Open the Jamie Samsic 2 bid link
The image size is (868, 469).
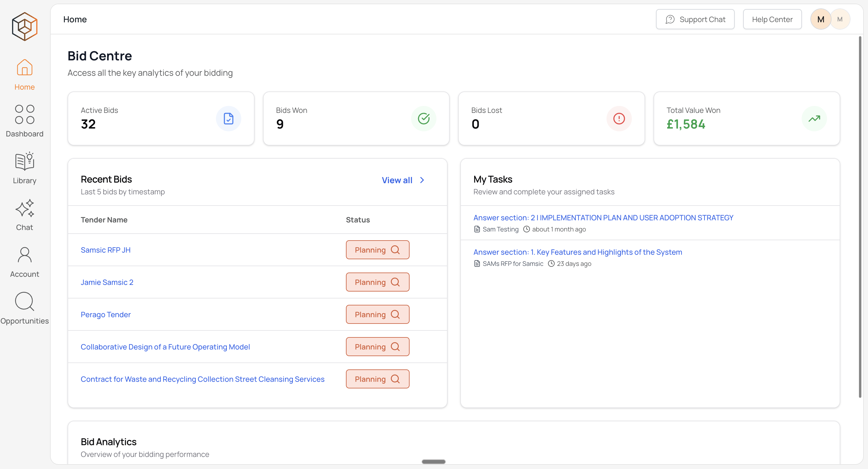tap(107, 282)
